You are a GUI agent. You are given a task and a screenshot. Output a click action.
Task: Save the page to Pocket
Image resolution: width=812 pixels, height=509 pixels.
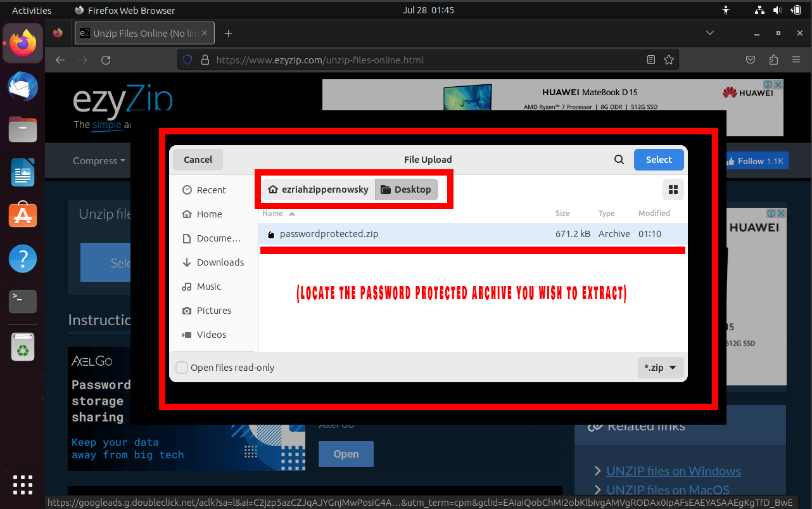pos(751,59)
